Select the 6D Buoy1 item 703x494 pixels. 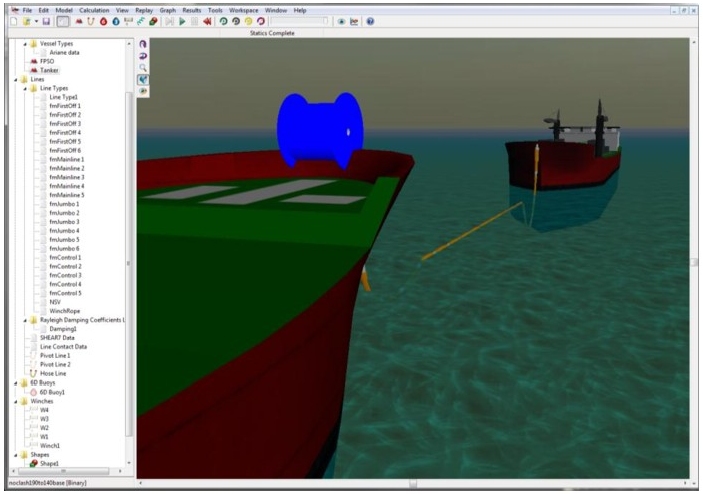52,392
